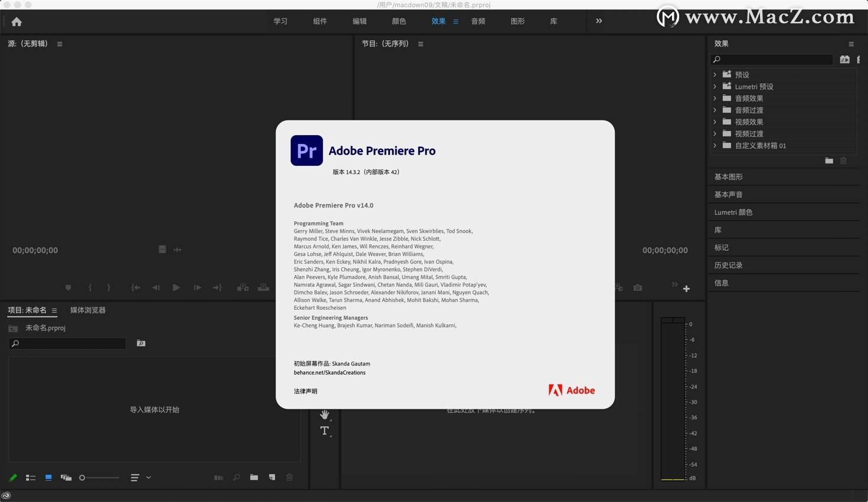Expand the 音频效果 folder
The width and height of the screenshot is (868, 502).
[715, 99]
